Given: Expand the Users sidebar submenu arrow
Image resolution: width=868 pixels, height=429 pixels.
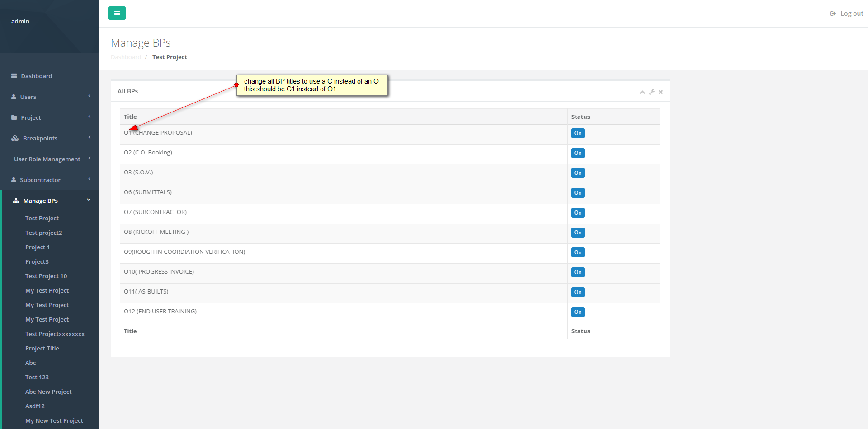Looking at the screenshot, I should click(90, 96).
